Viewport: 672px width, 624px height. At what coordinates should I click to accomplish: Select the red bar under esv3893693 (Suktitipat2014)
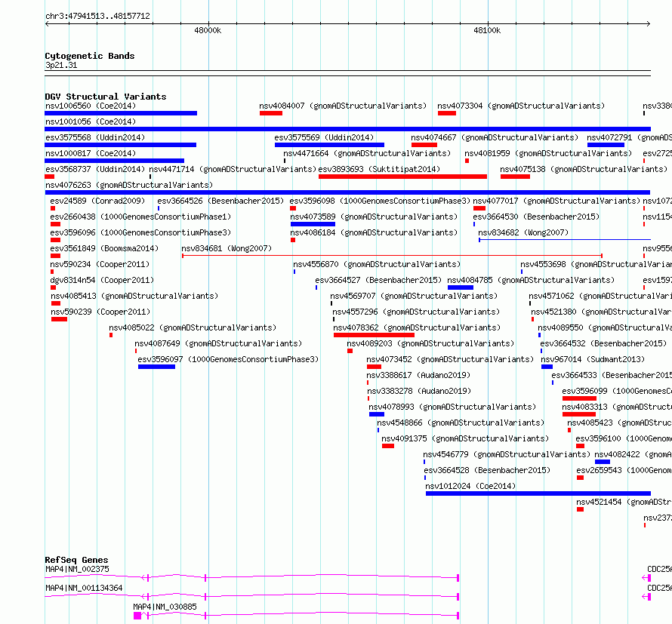click(x=402, y=177)
